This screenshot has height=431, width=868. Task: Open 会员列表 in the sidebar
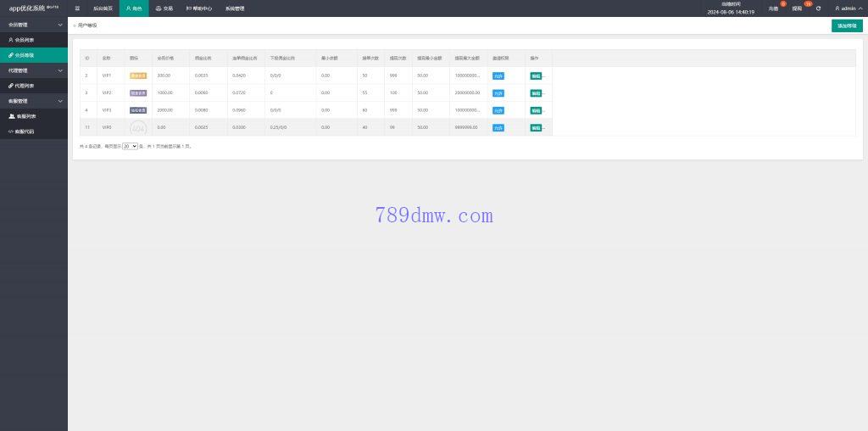(x=25, y=40)
